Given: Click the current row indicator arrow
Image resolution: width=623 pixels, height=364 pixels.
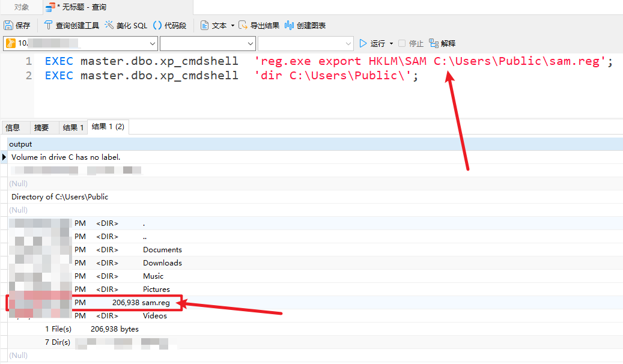Looking at the screenshot, I should 4,157.
